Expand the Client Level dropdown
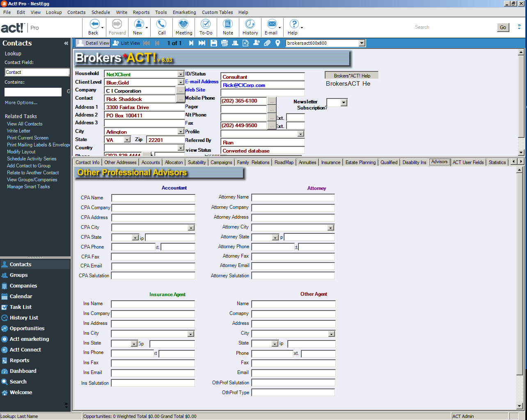This screenshot has height=420, width=527. click(x=181, y=82)
